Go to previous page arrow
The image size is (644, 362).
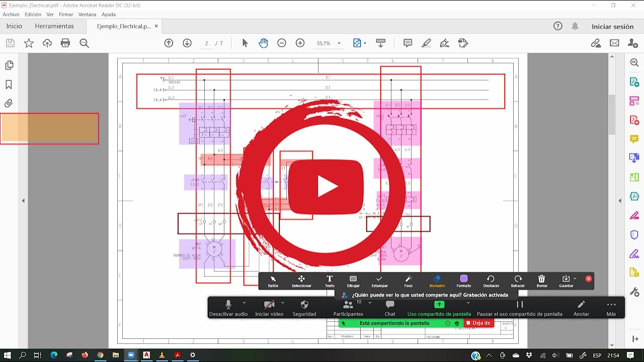169,43
